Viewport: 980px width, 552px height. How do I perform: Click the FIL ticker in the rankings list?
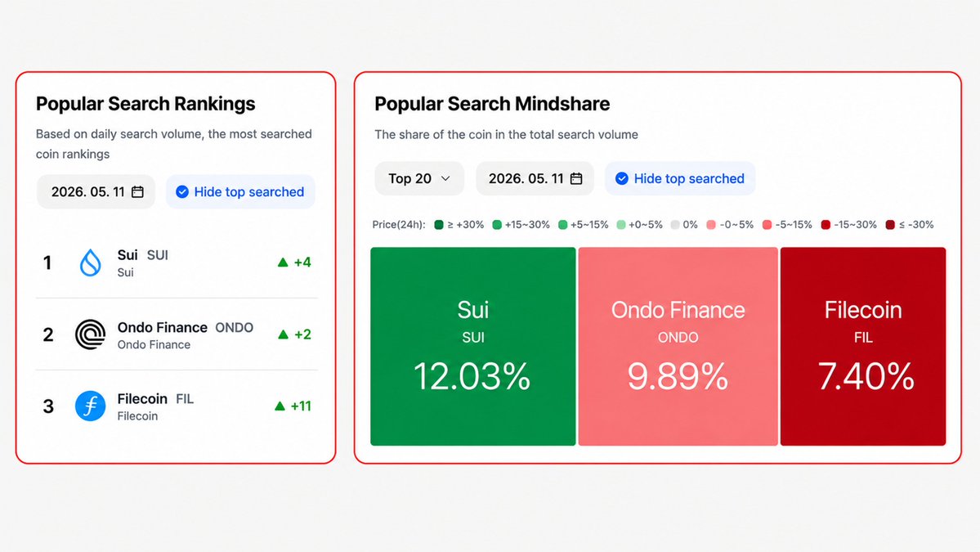[x=185, y=399]
